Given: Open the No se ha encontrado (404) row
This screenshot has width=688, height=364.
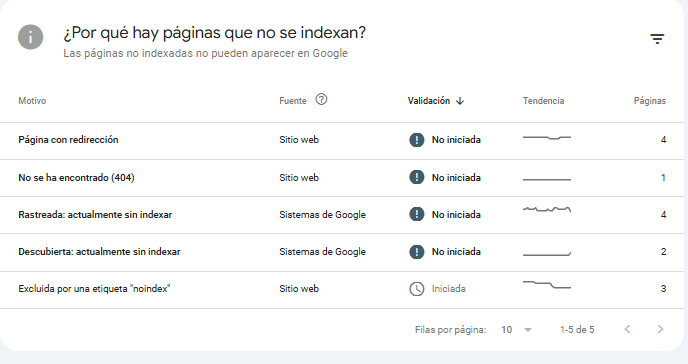Looking at the screenshot, I should coord(342,178).
